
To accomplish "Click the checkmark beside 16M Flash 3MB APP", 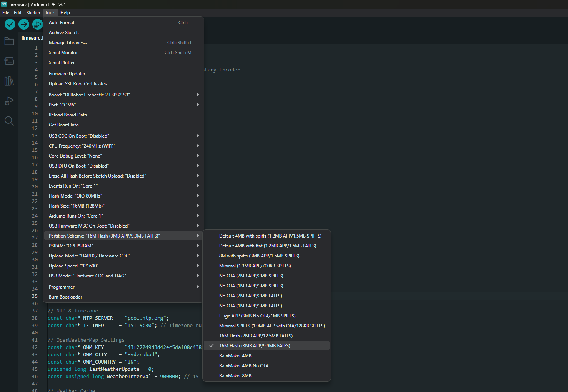I will pos(212,345).
